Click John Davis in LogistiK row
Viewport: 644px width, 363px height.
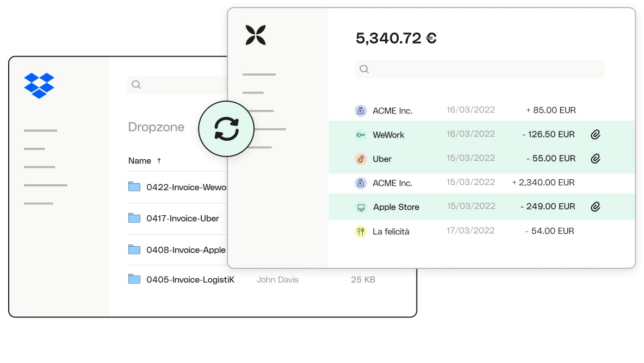[x=277, y=279]
